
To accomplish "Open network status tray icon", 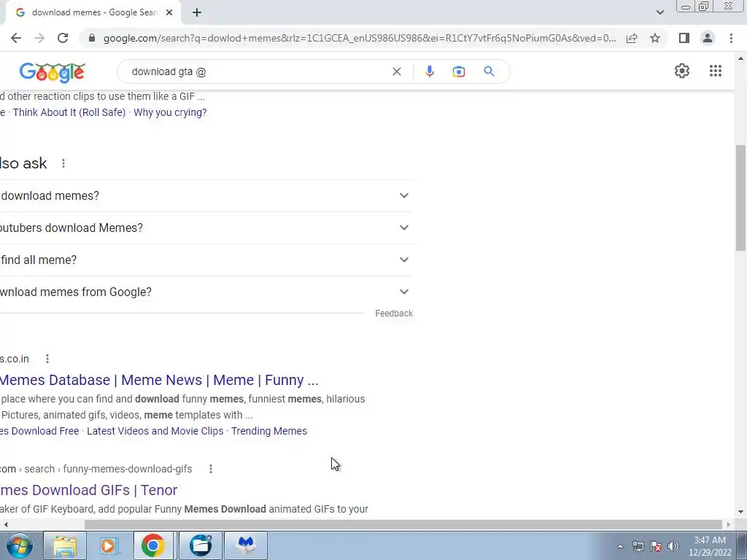I will pos(638,546).
